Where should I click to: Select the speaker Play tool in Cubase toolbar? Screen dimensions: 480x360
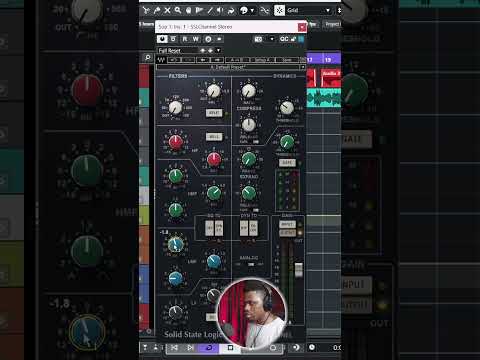tap(220, 10)
